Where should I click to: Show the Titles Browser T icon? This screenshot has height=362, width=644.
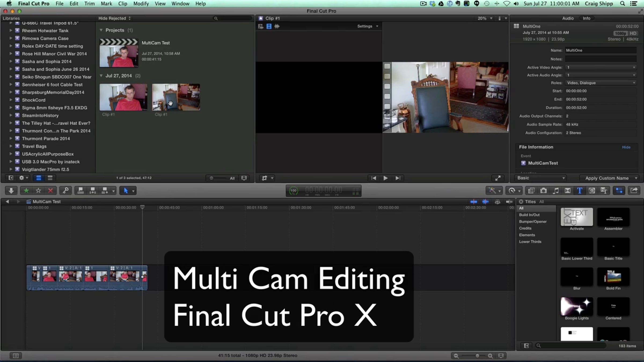pyautogui.click(x=580, y=191)
